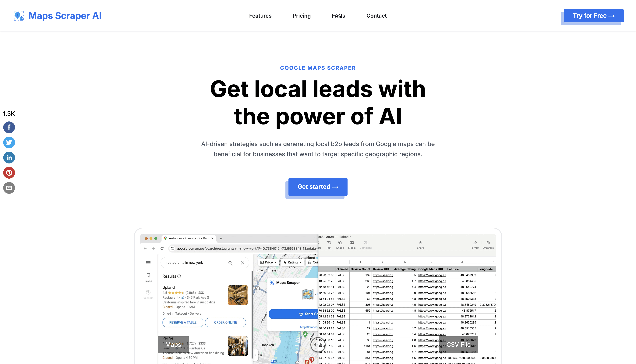Click the Upland restaurant photo thumbnail
Image resolution: width=636 pixels, height=364 pixels.
pyautogui.click(x=238, y=295)
